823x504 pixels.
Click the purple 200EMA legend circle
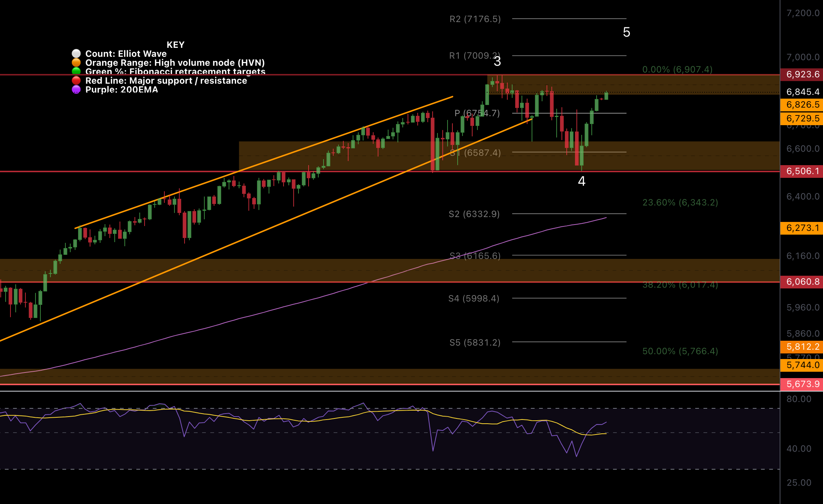[76, 90]
